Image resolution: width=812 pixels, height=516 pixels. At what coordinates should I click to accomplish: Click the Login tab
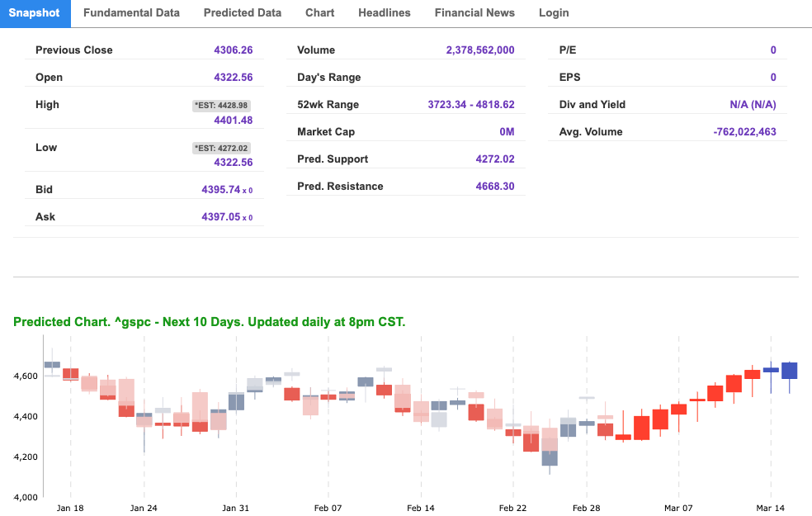[554, 13]
